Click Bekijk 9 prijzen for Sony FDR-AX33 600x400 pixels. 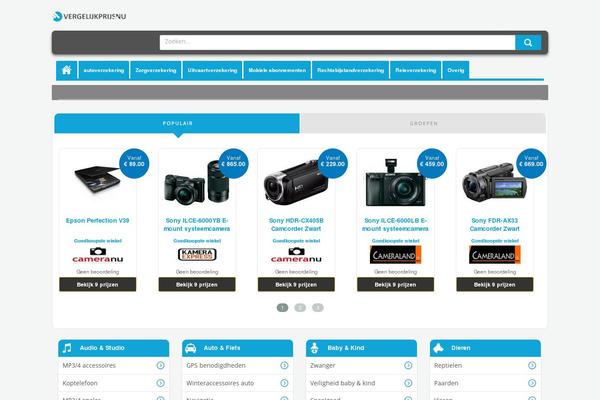click(x=495, y=284)
